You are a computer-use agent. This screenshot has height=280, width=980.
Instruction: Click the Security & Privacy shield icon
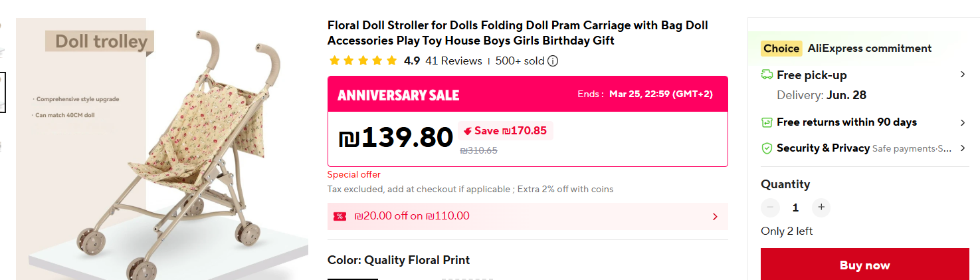767,148
